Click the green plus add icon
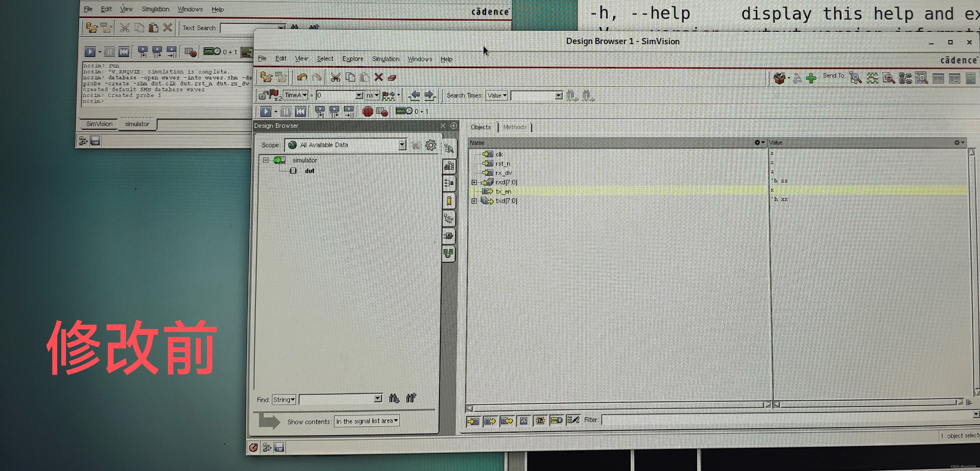This screenshot has width=980, height=471. click(811, 78)
